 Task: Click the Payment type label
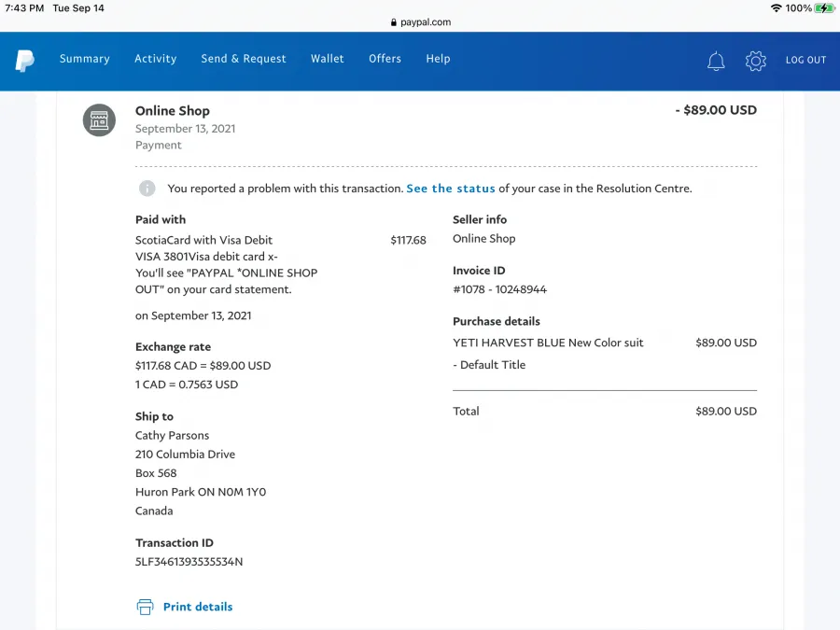[x=158, y=146]
